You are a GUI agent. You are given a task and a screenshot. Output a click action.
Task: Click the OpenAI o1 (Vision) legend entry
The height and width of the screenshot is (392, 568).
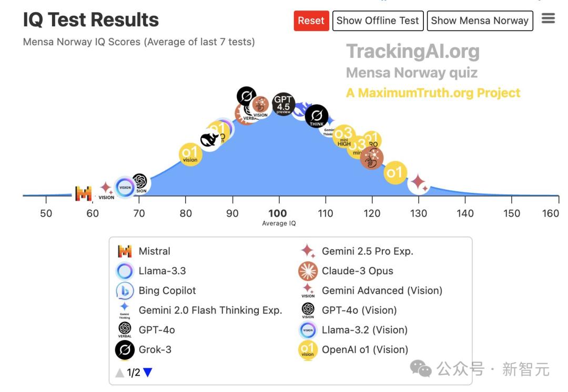(364, 349)
